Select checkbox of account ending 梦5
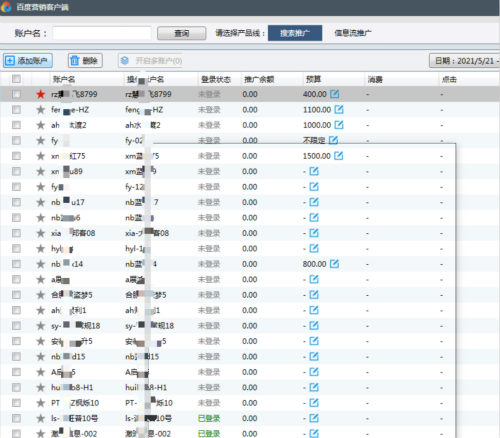 tap(16, 295)
